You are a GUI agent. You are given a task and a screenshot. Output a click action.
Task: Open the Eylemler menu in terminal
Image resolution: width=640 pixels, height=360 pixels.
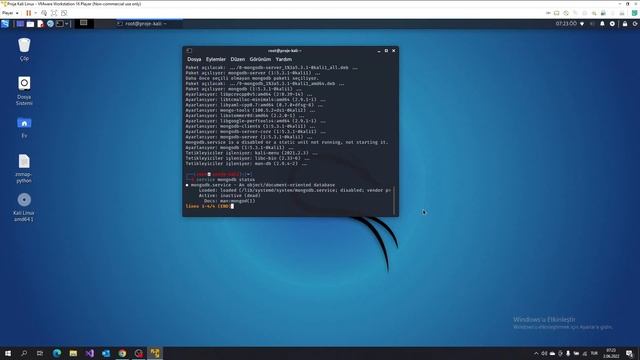point(216,59)
